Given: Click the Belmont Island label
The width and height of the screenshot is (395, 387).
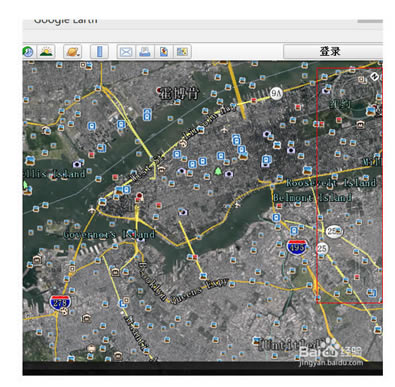Looking at the screenshot, I should coord(312,197).
